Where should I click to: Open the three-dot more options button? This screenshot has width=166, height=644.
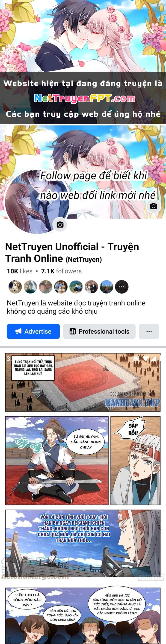pyautogui.click(x=149, y=331)
